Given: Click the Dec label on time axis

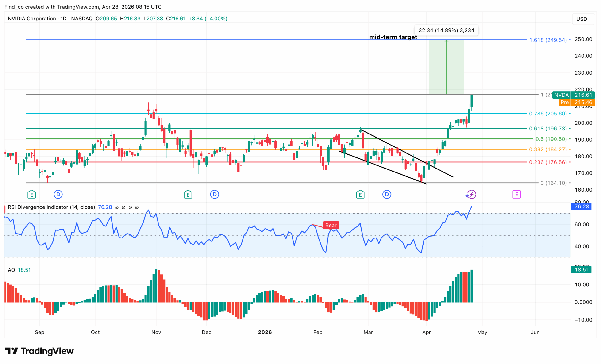Looking at the screenshot, I should click(206, 332).
